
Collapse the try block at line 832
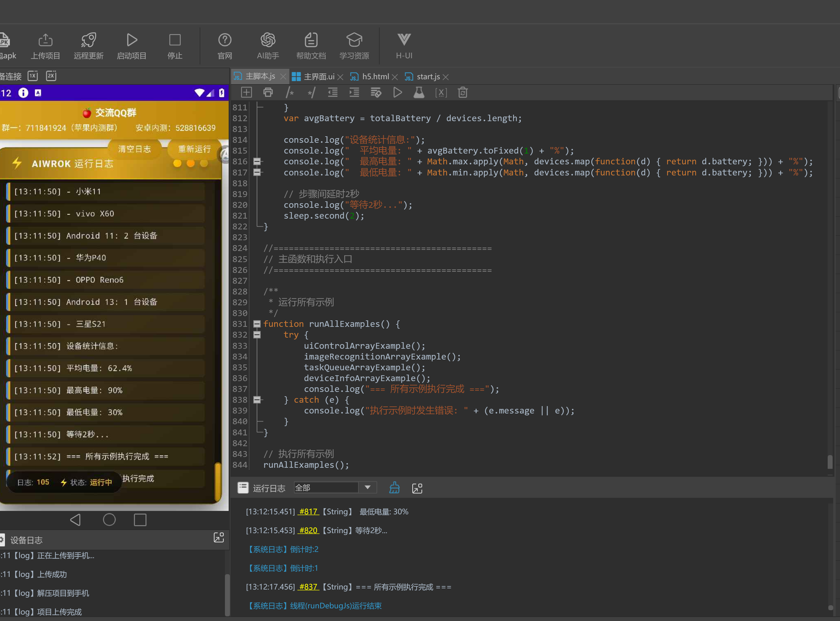point(257,335)
